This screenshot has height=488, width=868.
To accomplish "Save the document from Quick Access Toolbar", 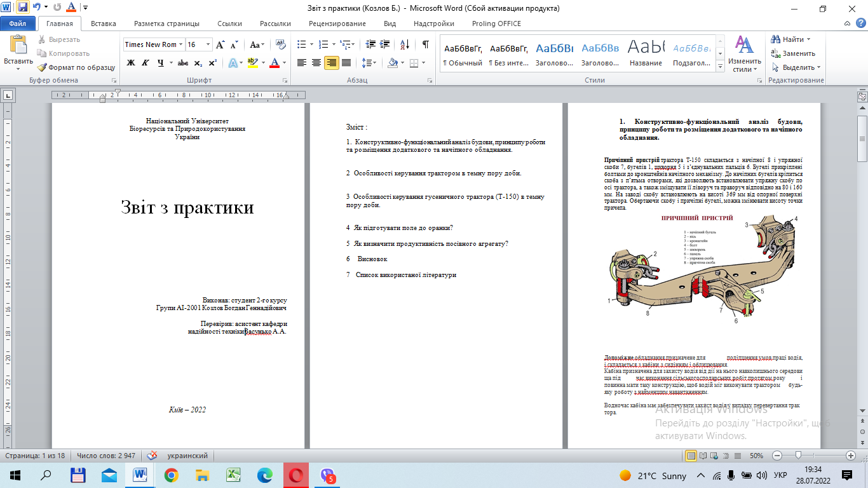I will pyautogui.click(x=23, y=8).
